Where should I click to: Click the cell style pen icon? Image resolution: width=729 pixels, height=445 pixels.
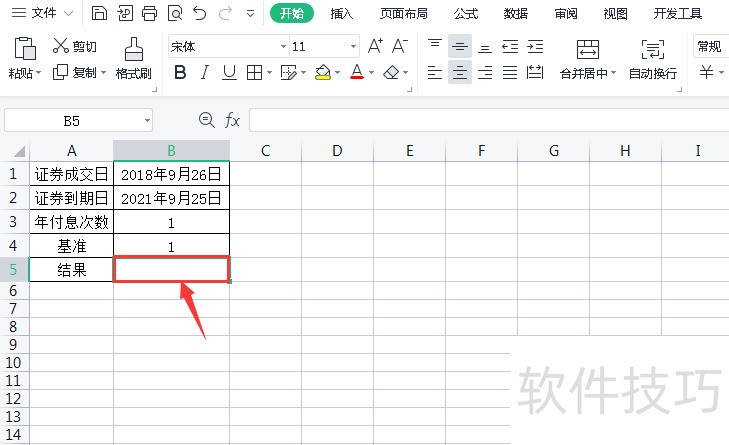coord(288,73)
